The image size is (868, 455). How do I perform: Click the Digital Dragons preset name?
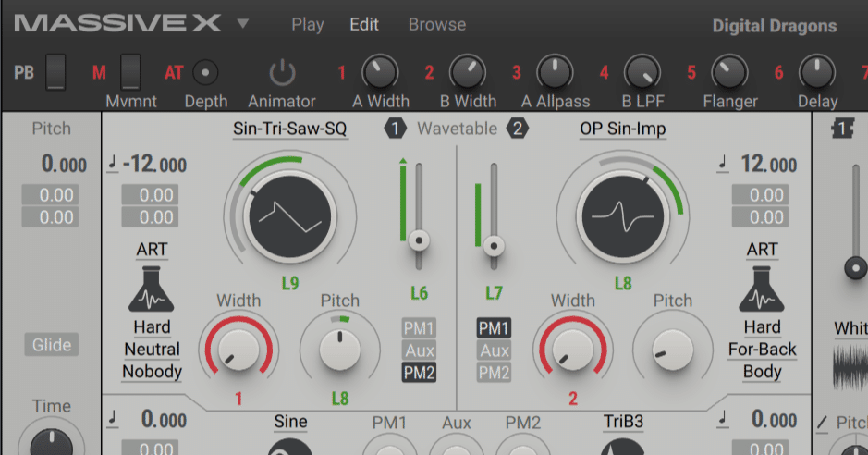click(x=775, y=26)
